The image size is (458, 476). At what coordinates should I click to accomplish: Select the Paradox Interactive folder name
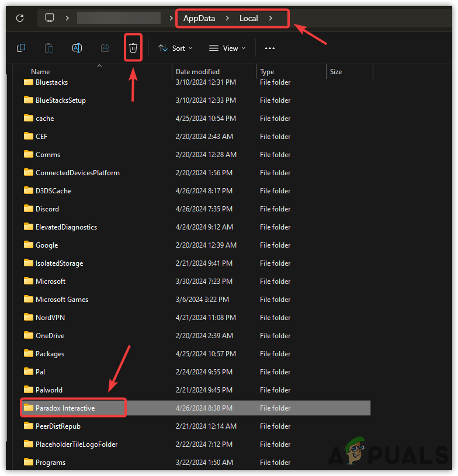(x=65, y=408)
